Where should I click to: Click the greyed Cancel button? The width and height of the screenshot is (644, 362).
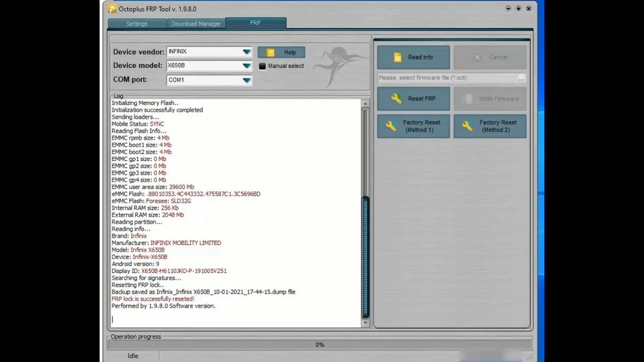pyautogui.click(x=490, y=57)
